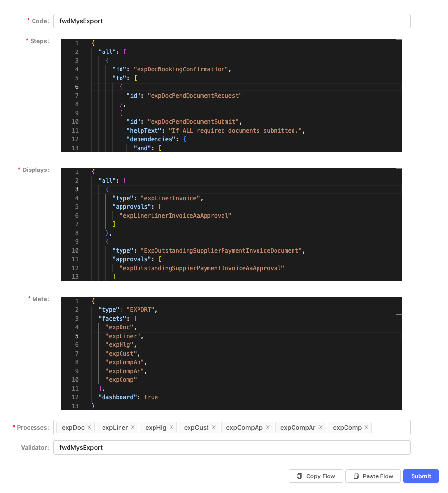
Task: Click "EXPORT" value in Meta editor
Action: pos(140,310)
